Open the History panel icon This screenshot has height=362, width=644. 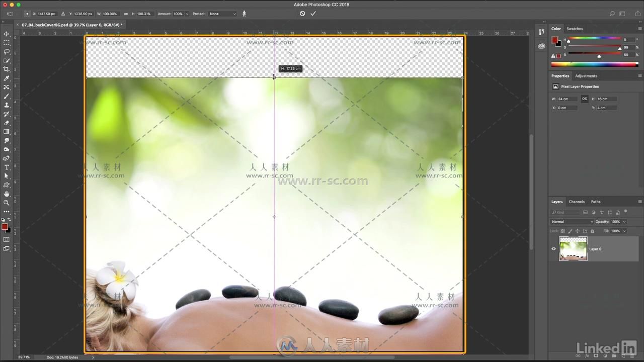point(541,32)
